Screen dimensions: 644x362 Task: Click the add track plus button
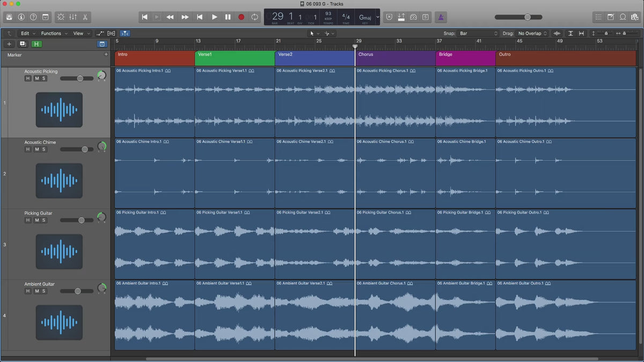coord(9,44)
